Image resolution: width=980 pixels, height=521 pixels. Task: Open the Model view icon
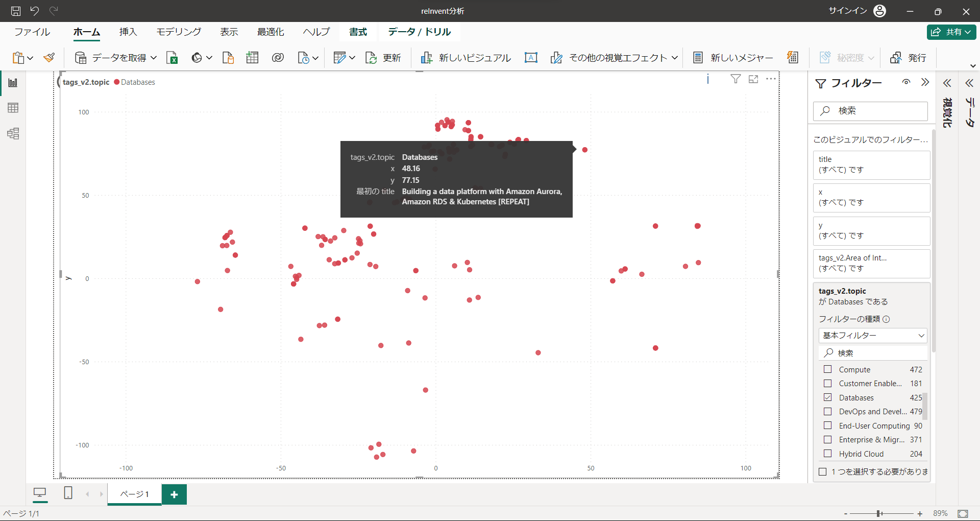[13, 134]
